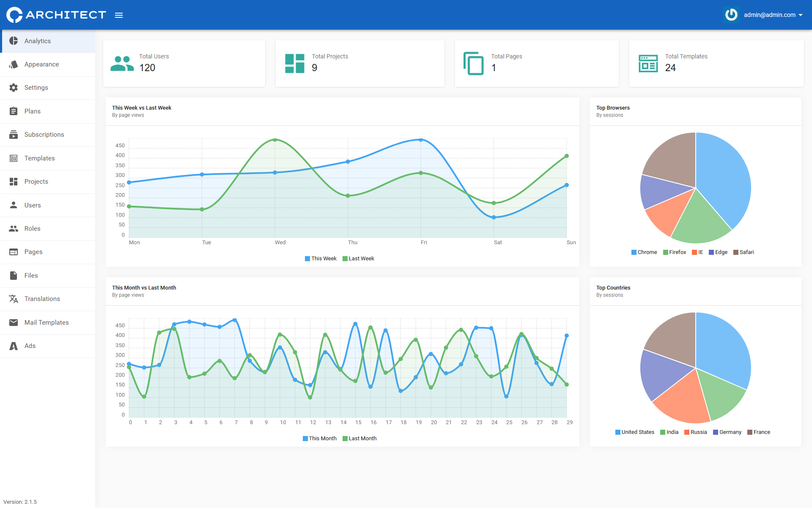The image size is (812, 508).
Task: Click the Subscriptions sidebar icon
Action: point(14,135)
